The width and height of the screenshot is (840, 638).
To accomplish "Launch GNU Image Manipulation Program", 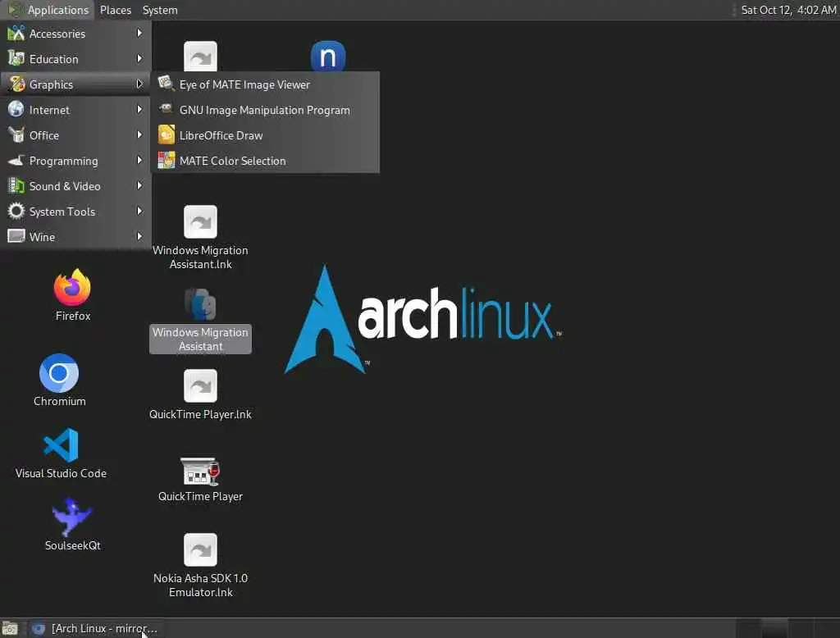I will tap(266, 110).
